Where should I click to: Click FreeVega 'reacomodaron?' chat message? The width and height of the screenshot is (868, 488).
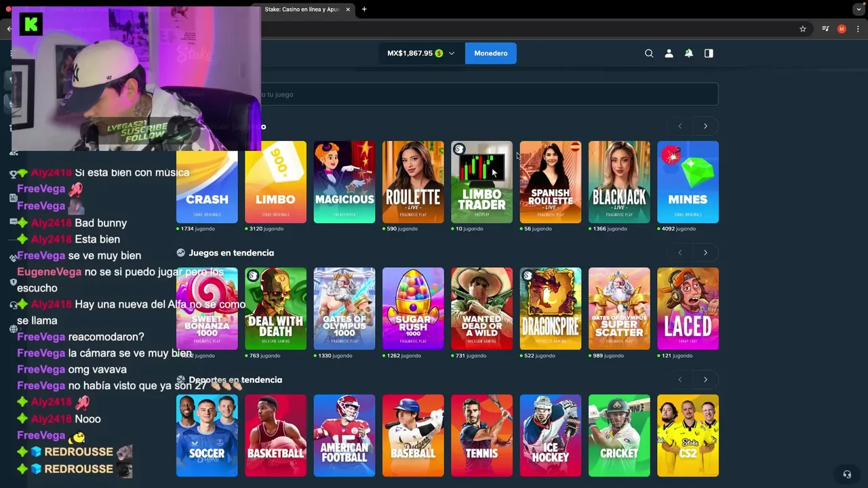pos(81,337)
